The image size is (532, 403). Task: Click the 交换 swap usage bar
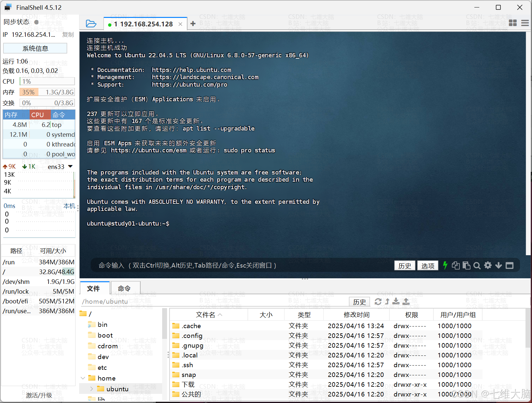tap(47, 103)
